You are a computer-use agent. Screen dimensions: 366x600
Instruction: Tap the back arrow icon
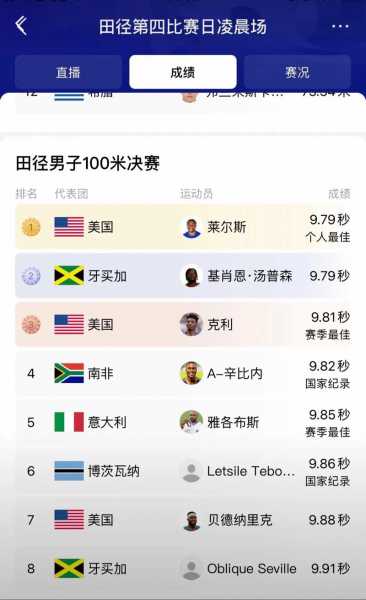(21, 26)
